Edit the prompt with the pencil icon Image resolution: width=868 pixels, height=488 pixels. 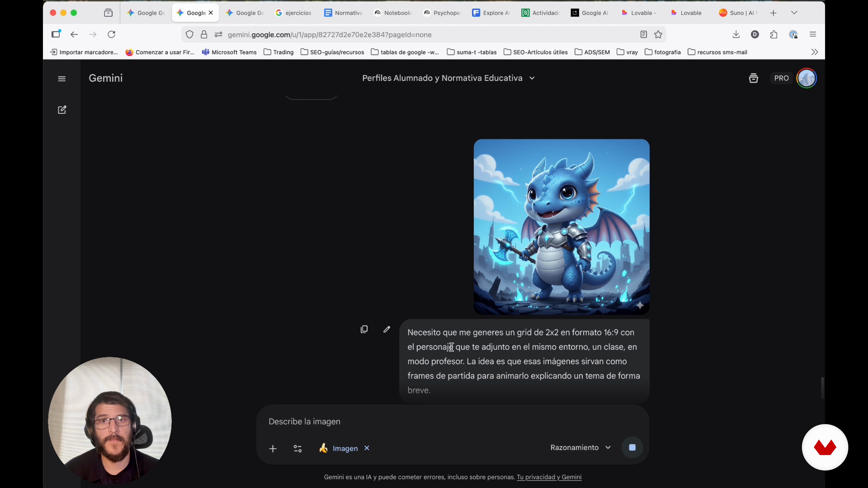387,329
